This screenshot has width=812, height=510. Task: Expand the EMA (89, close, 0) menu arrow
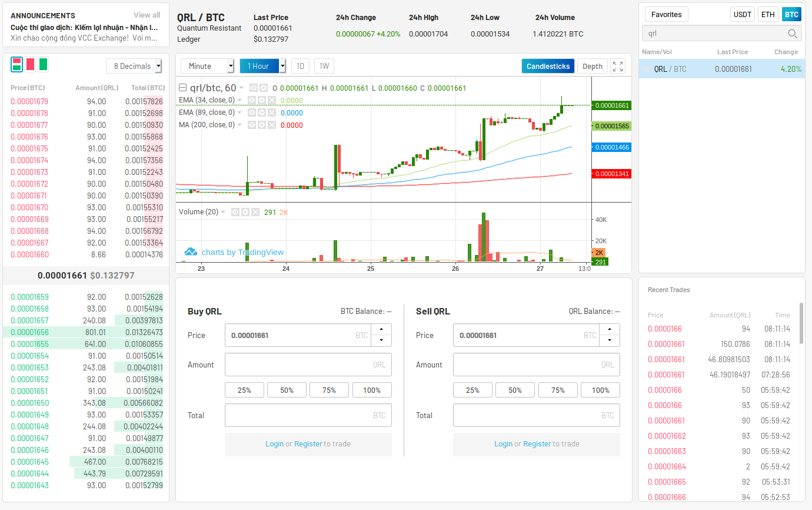(240, 112)
